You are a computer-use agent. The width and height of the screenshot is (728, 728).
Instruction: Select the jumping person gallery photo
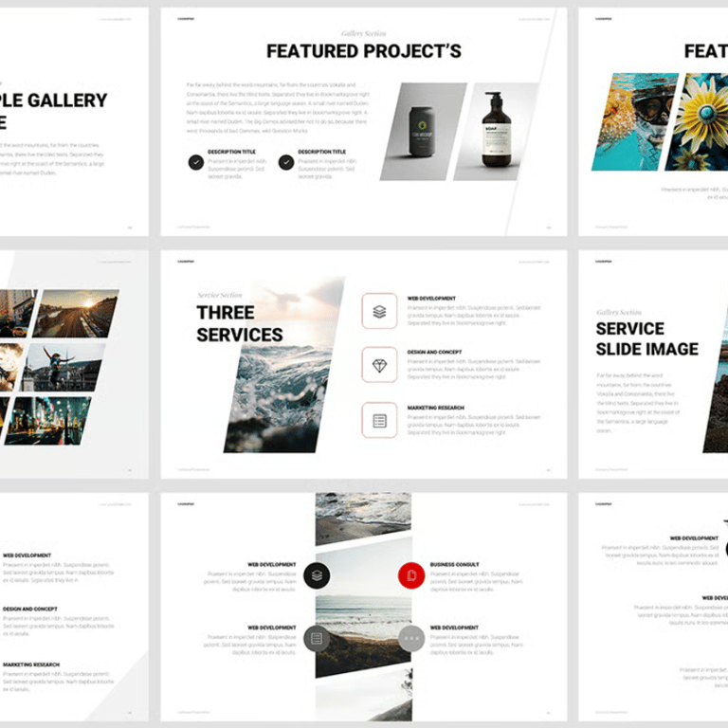(x=63, y=367)
